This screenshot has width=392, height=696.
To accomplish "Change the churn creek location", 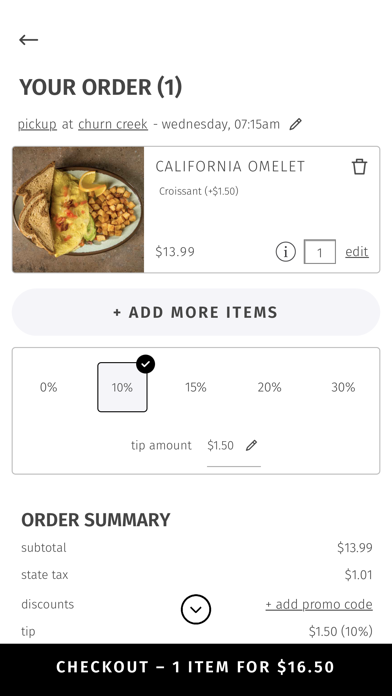I will pos(113,124).
